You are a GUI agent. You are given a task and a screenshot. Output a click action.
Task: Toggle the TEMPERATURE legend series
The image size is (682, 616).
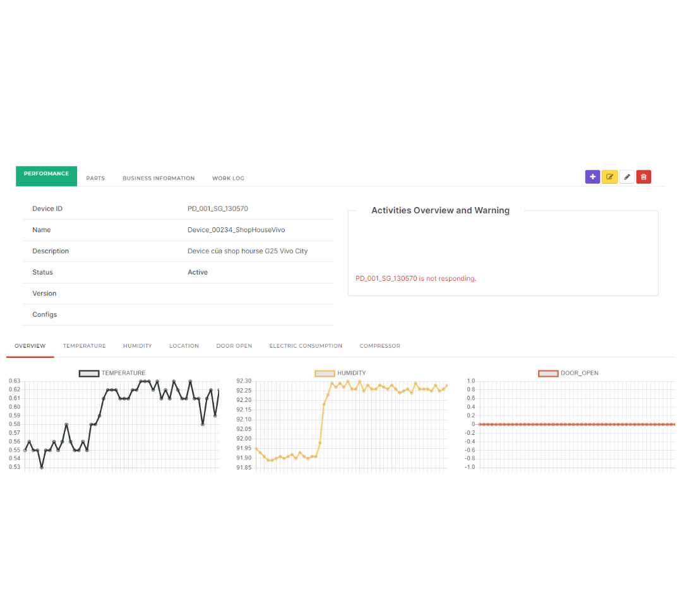click(x=112, y=373)
